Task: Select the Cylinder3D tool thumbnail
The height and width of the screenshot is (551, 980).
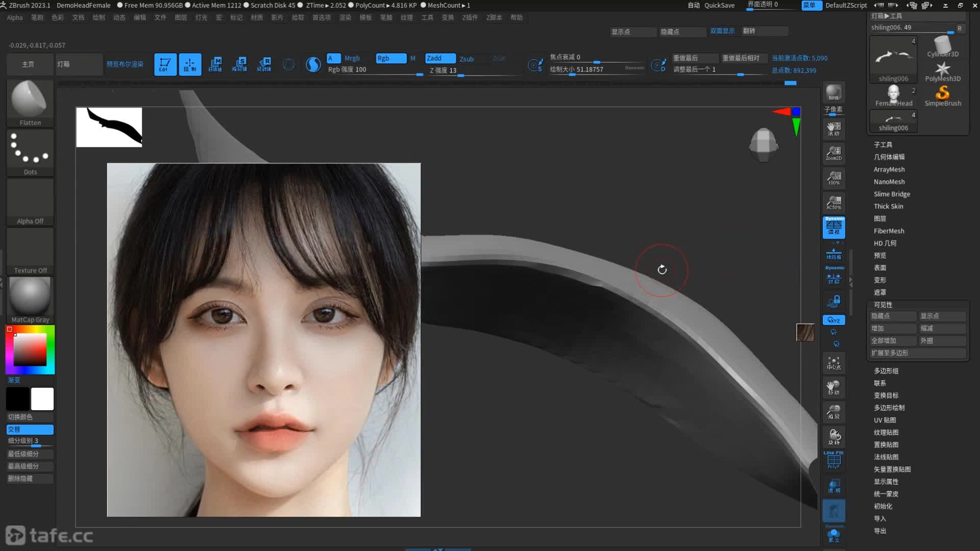Action: click(943, 47)
